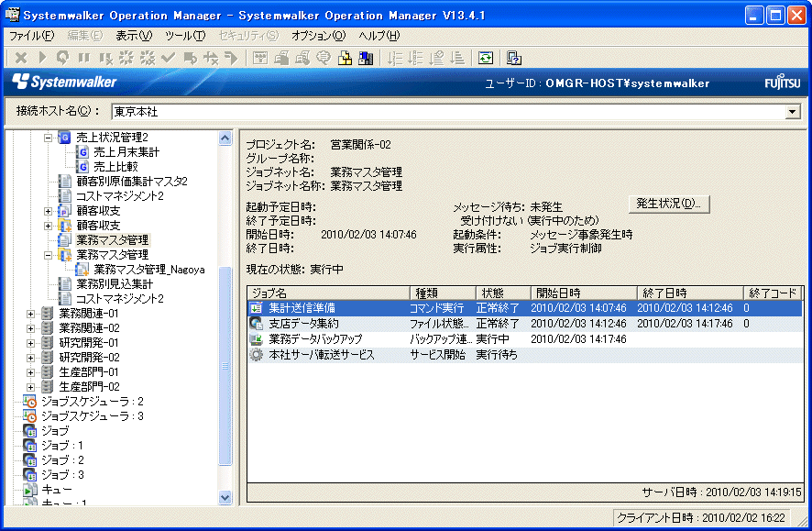Select 業務別見込集計 in tree

[x=115, y=284]
